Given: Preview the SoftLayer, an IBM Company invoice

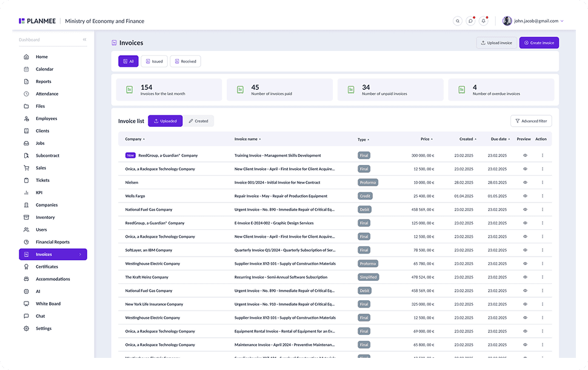Looking at the screenshot, I should pyautogui.click(x=525, y=250).
